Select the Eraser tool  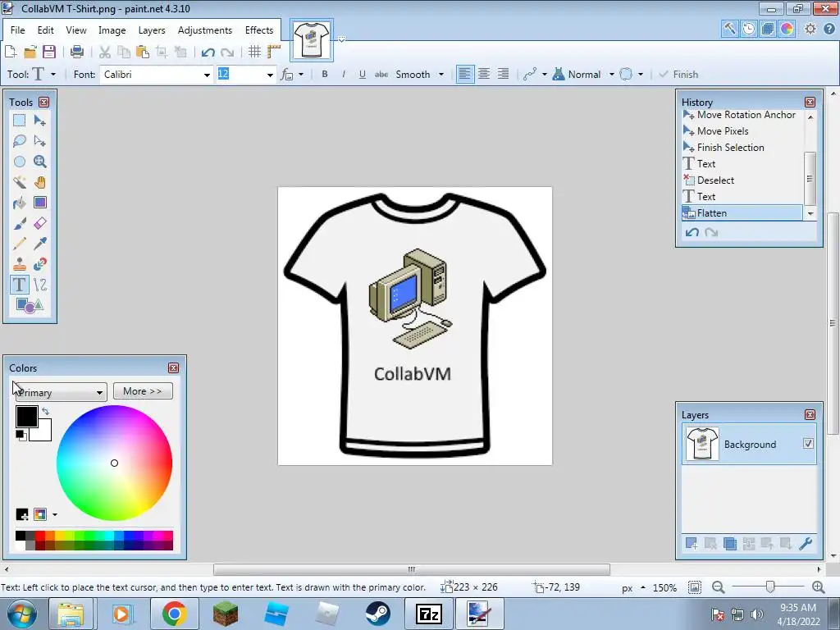coord(39,223)
